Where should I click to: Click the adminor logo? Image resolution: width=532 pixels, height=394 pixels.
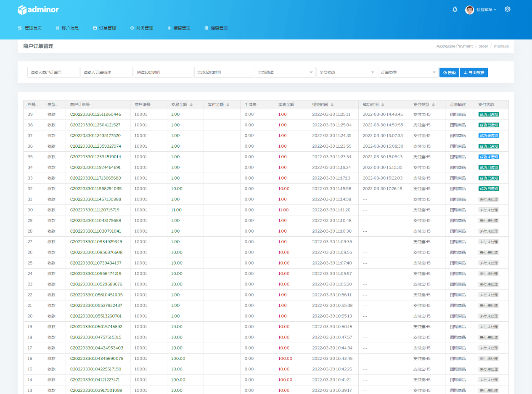pyautogui.click(x=38, y=10)
